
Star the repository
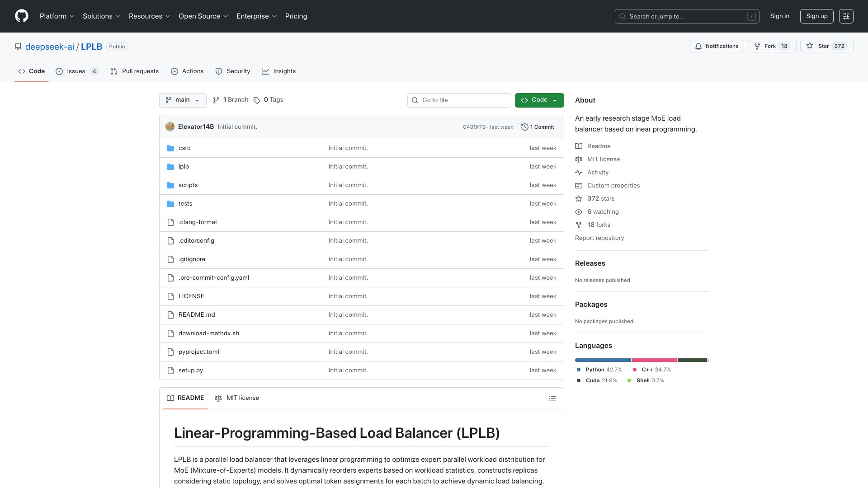(x=826, y=46)
